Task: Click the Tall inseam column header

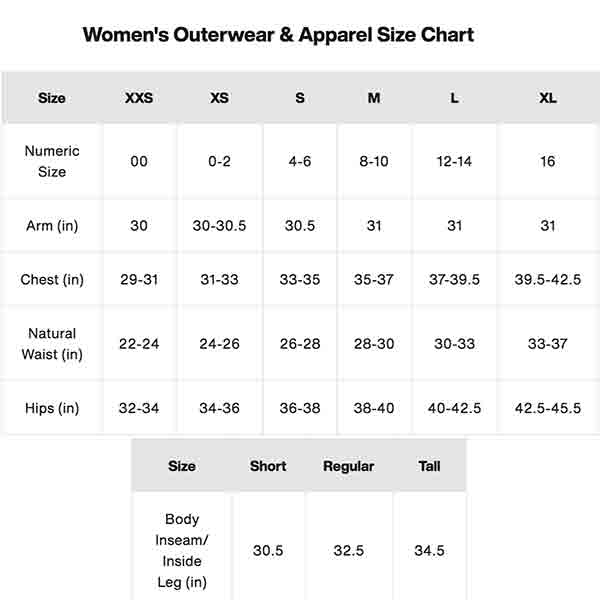Action: click(x=429, y=466)
